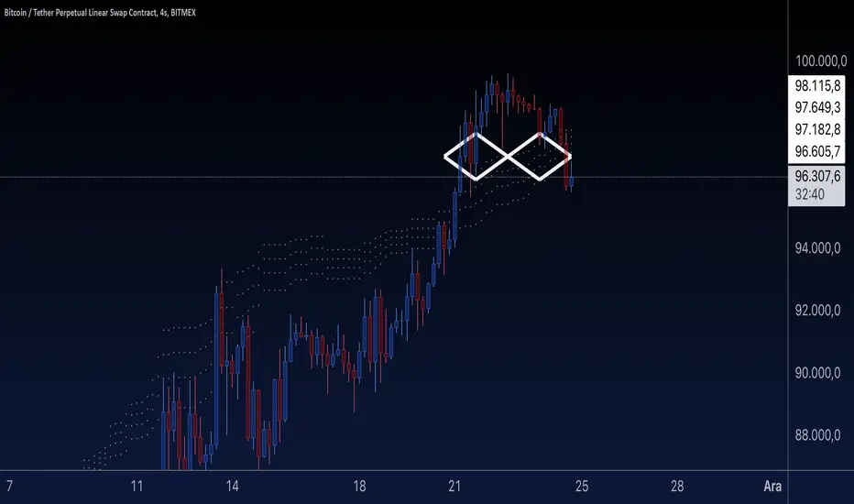Click the 32:40 countdown timer

(809, 194)
